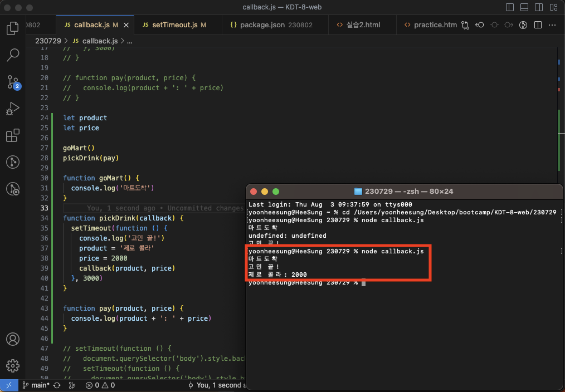Click the clock file-history icon in the editor toolbar
This screenshot has width=565, height=392.
[523, 25]
